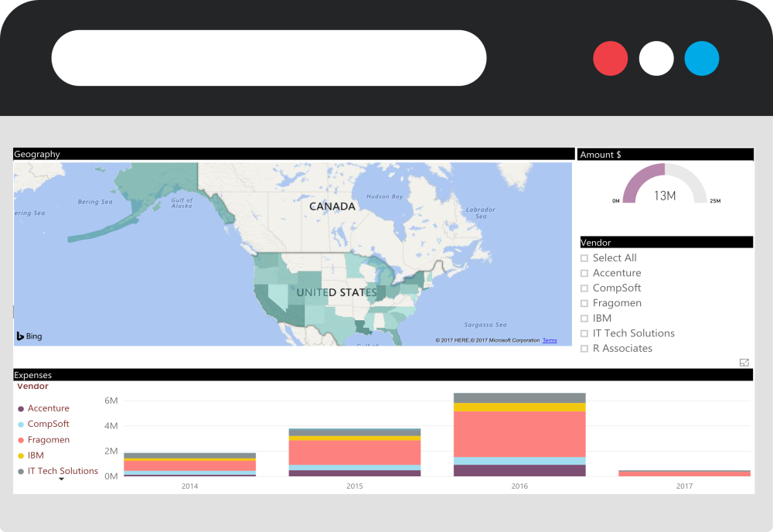Open the Terms link on the map
Viewport: 773px width, 532px height.
coord(549,341)
